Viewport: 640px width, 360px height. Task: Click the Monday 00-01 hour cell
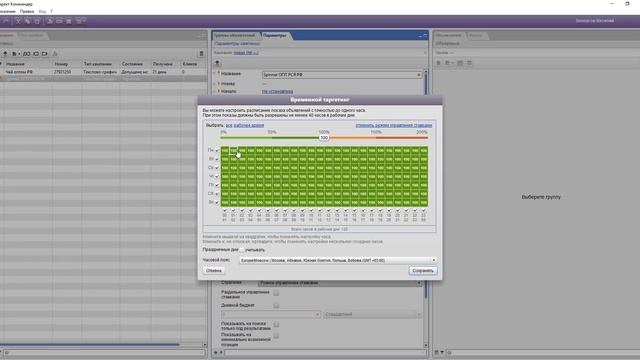pyautogui.click(x=225, y=151)
